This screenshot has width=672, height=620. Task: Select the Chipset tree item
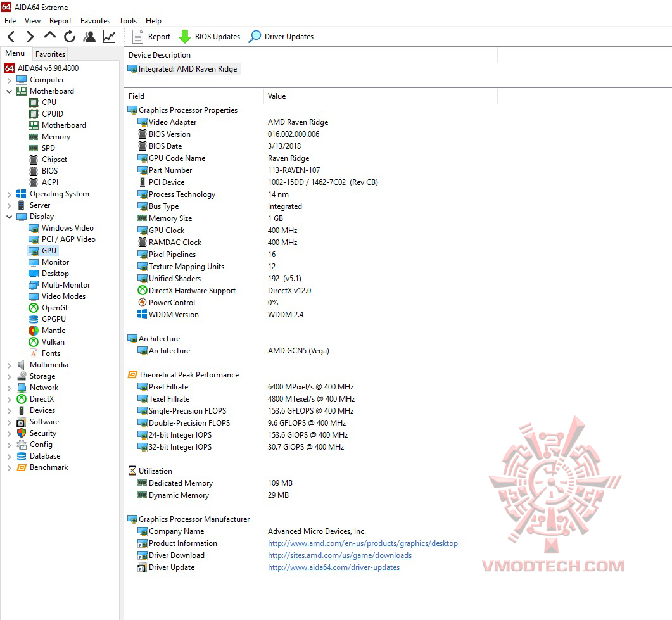tap(48, 160)
